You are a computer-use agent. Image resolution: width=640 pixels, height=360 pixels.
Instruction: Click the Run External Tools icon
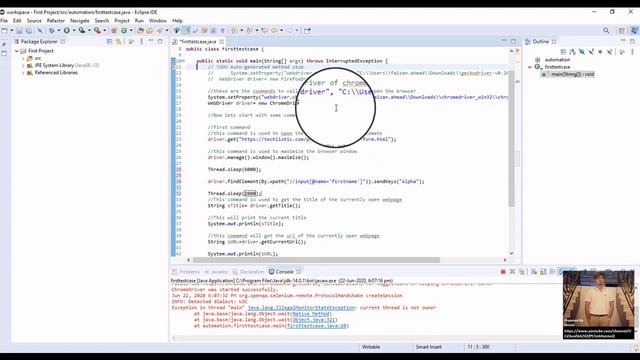[97, 31]
